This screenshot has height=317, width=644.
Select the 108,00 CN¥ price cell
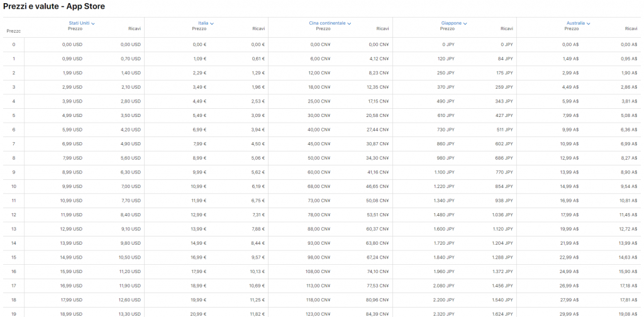pyautogui.click(x=318, y=272)
